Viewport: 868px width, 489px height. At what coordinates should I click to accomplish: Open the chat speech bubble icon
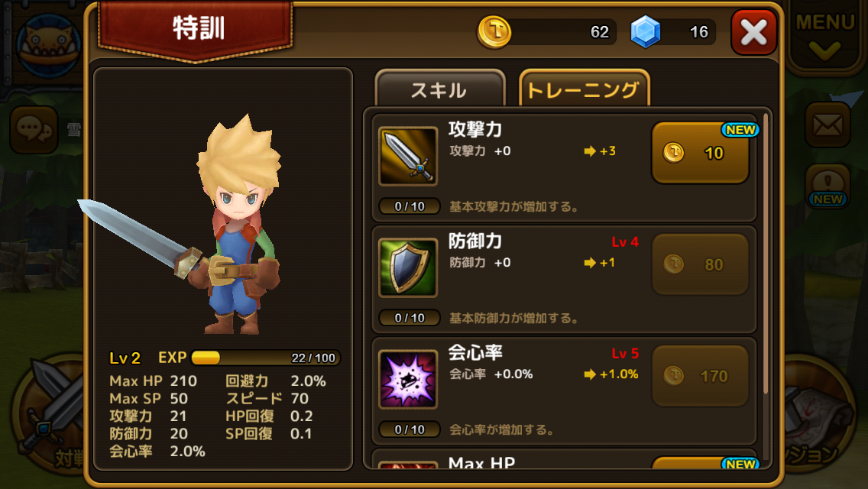coord(34,130)
